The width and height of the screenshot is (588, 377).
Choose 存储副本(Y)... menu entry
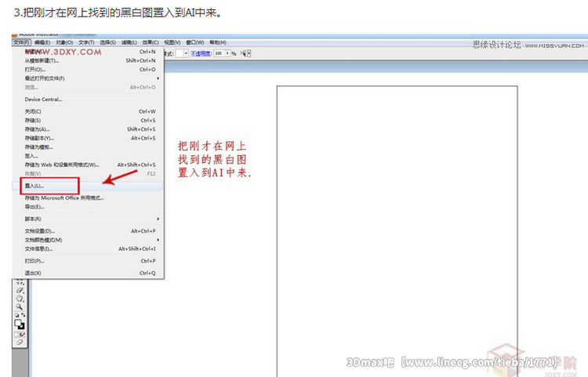click(x=88, y=138)
